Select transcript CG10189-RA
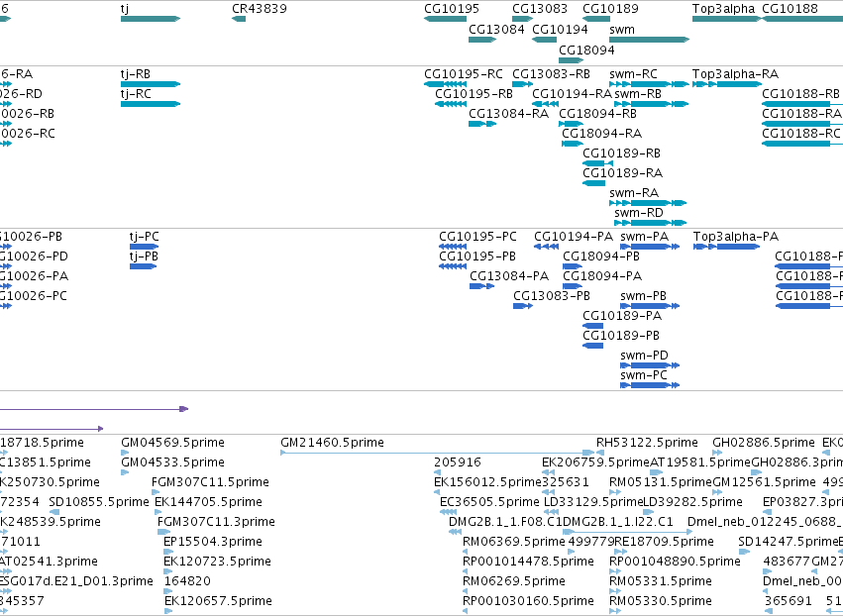Viewport: 843px width, 616px height. click(x=622, y=173)
